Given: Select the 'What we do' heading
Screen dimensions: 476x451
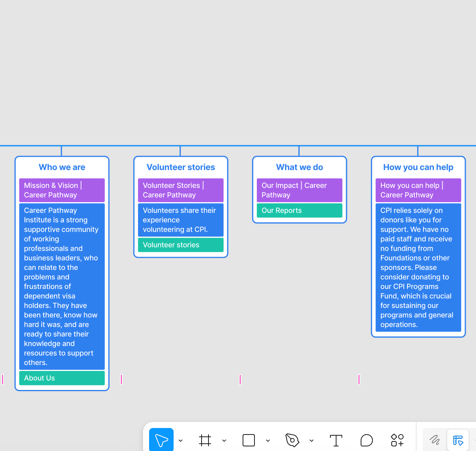Looking at the screenshot, I should pyautogui.click(x=300, y=167).
